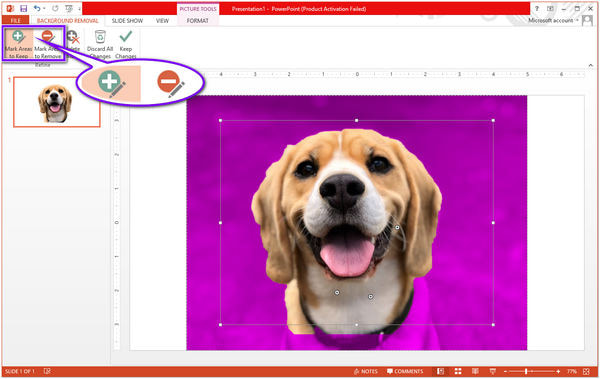This screenshot has width=600, height=379.
Task: Click the spell check icon in status bar
Action: pyautogui.click(x=47, y=371)
